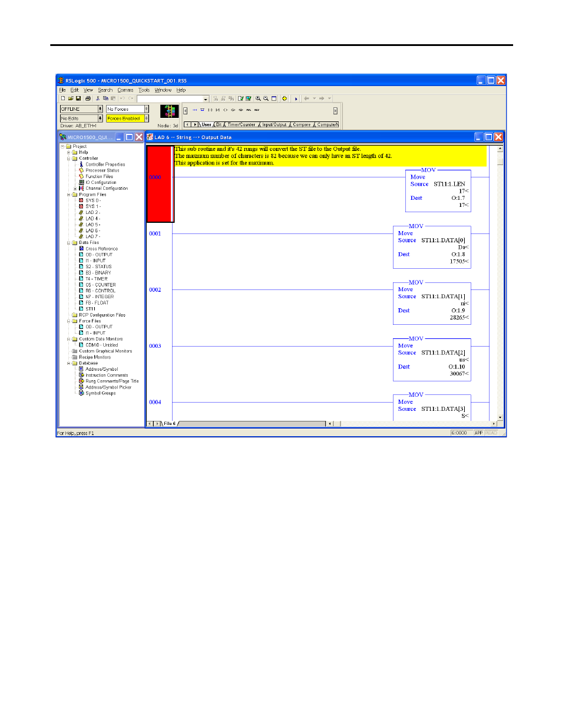
Task: Insert a new rung from instruction toolbar
Action: pos(194,110)
